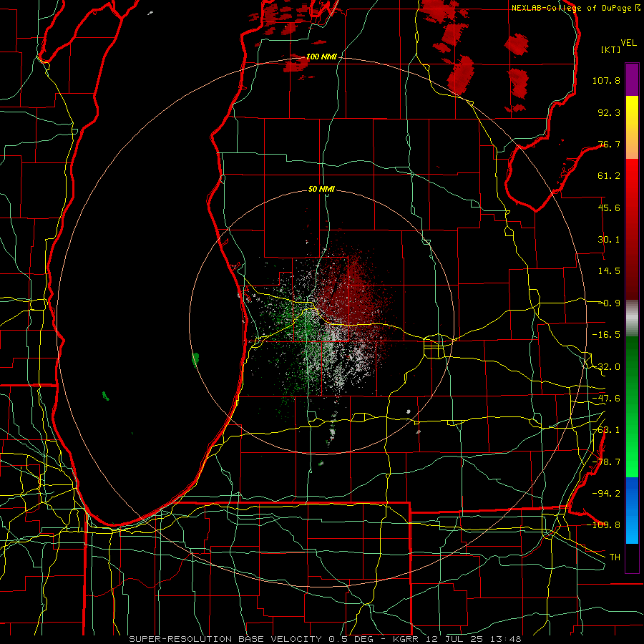Screen dimensions: 644x644
Task: Click the 107.8 velocity scale value
Action: tap(606, 80)
